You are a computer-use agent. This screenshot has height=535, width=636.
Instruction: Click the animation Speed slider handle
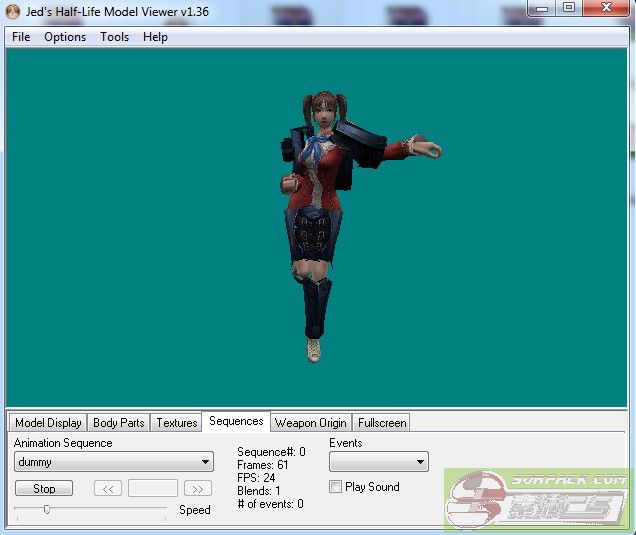(x=46, y=510)
